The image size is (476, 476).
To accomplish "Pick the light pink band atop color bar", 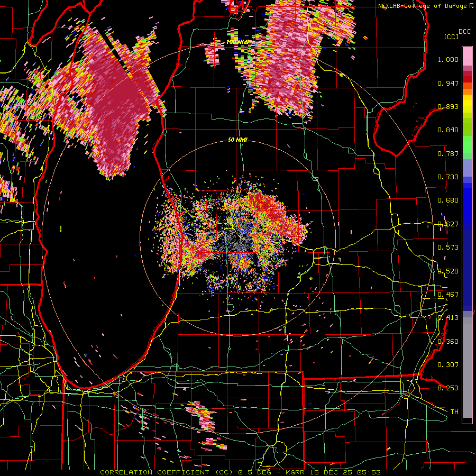I will point(467,56).
